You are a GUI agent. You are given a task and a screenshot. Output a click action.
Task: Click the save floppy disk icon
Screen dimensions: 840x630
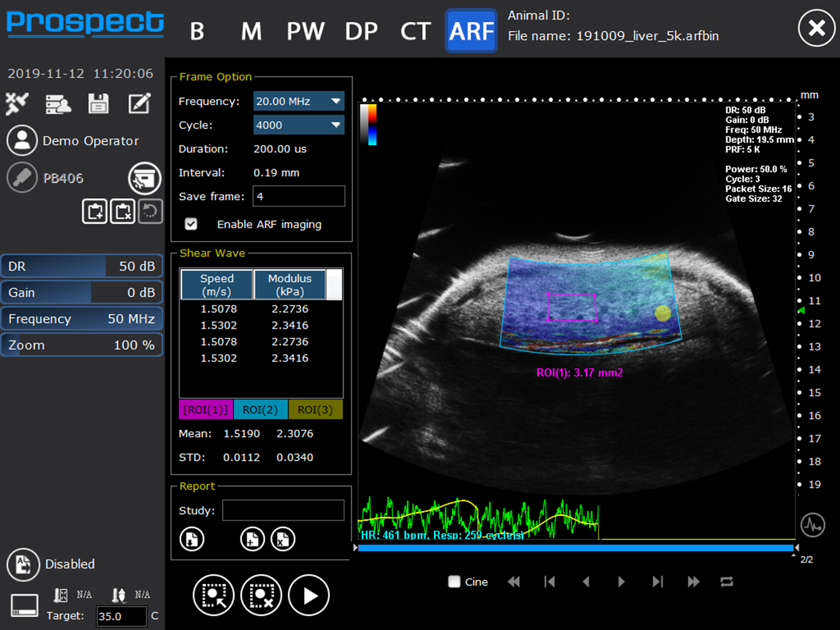(98, 103)
